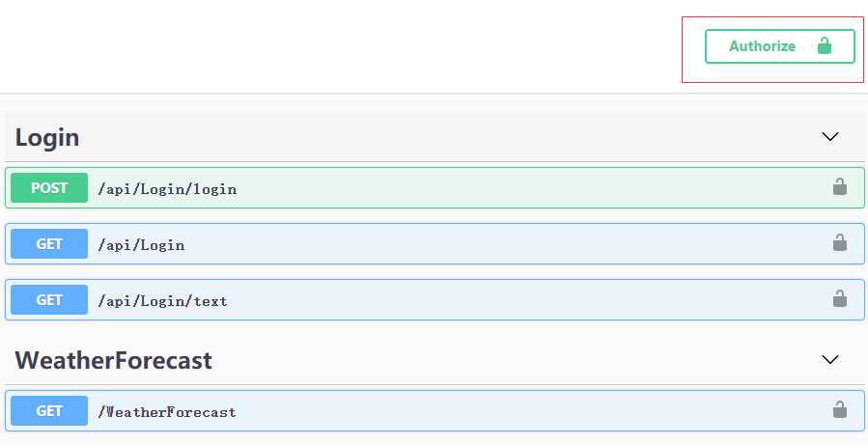Click the unlocked padlock icon inside Authorize

click(824, 45)
